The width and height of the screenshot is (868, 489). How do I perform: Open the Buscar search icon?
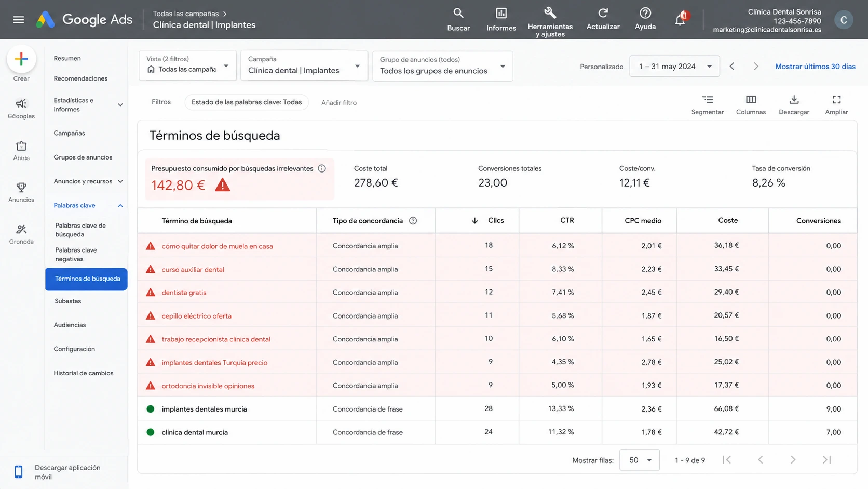(458, 14)
